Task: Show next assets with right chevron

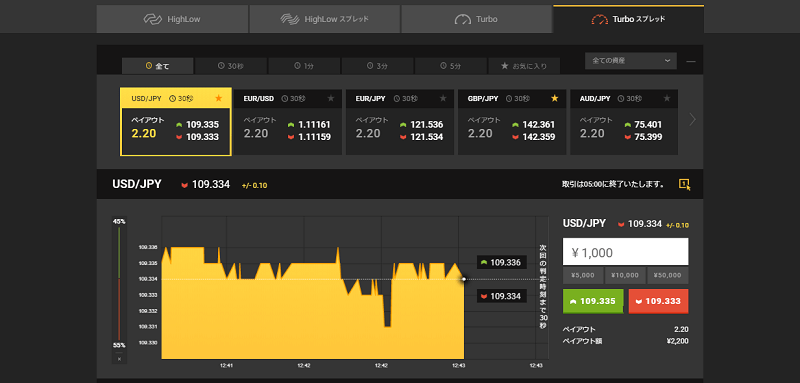Action: point(692,119)
